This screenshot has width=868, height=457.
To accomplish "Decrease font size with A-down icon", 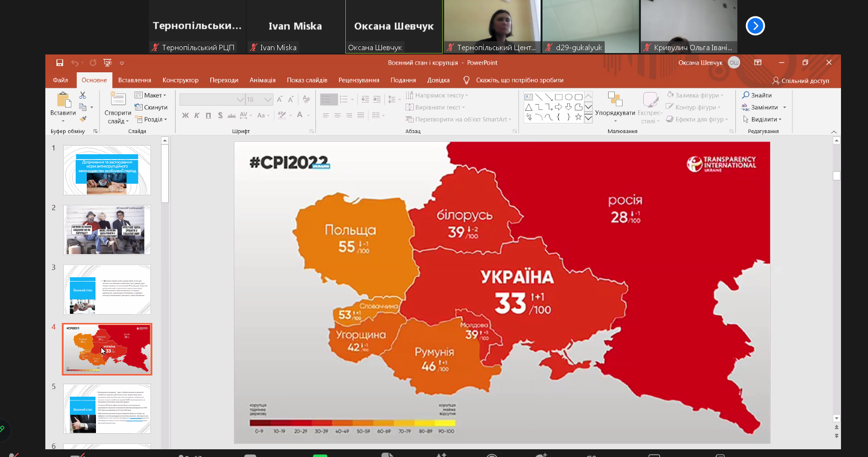I will pyautogui.click(x=291, y=99).
